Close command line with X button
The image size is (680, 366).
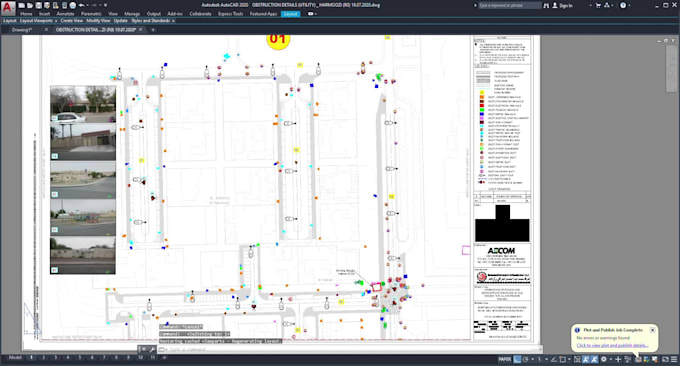pos(144,349)
